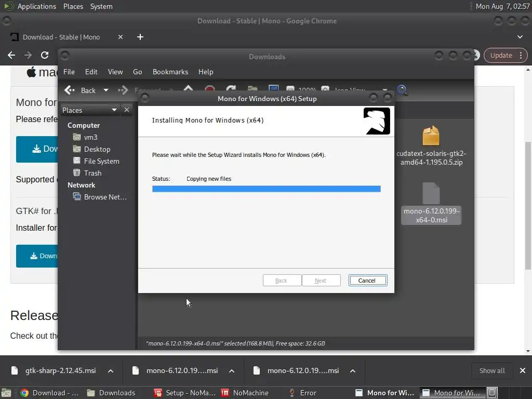Switch to Error window taskbar entry

pos(302,393)
